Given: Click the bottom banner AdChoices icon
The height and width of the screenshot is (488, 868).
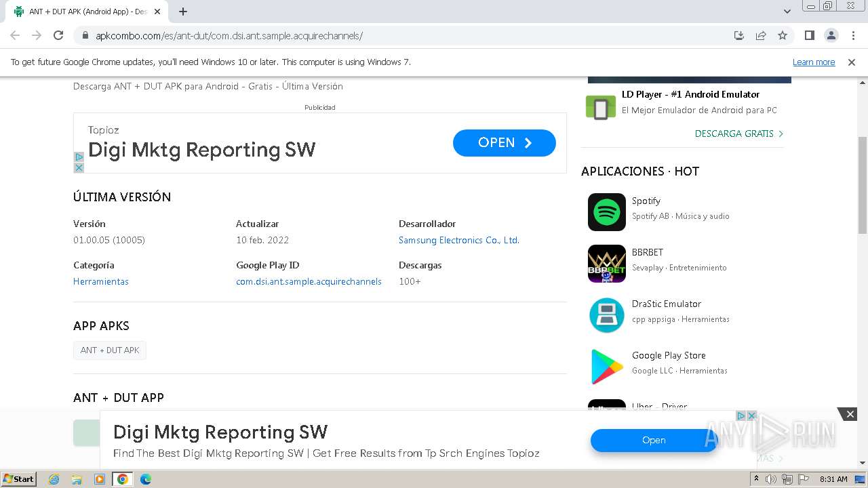Looking at the screenshot, I should pyautogui.click(x=741, y=415).
